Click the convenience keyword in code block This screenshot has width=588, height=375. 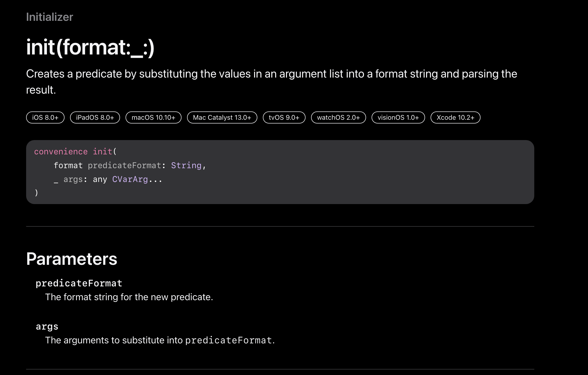tap(61, 152)
